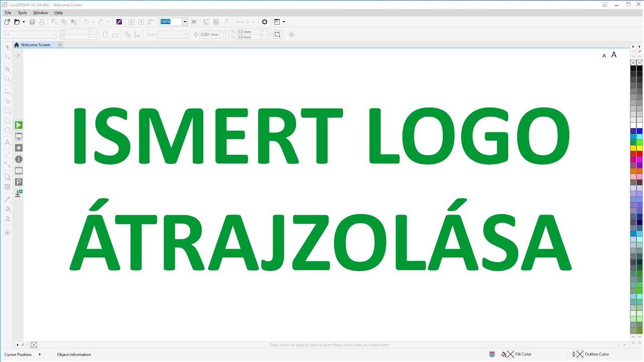Open the green Get Started play page
This screenshot has height=362, width=644.
(19, 125)
